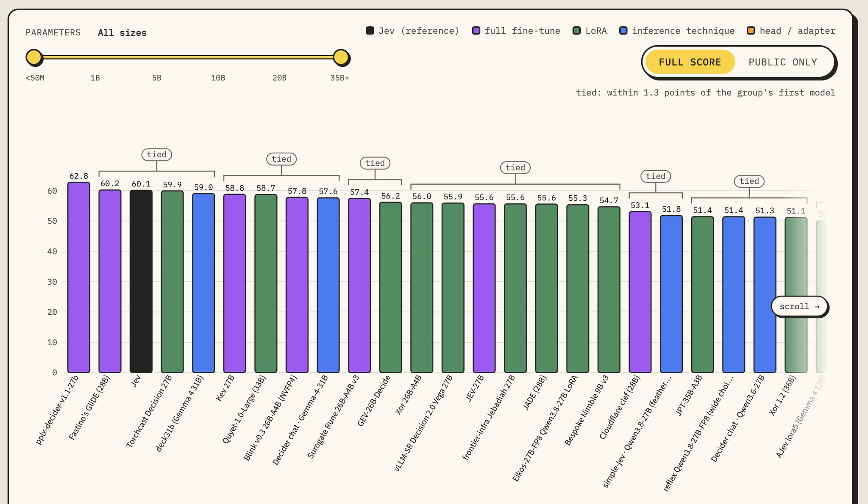This screenshot has width=868, height=504.
Task: Click the tied badge above score 57.4
Action: pyautogui.click(x=375, y=163)
